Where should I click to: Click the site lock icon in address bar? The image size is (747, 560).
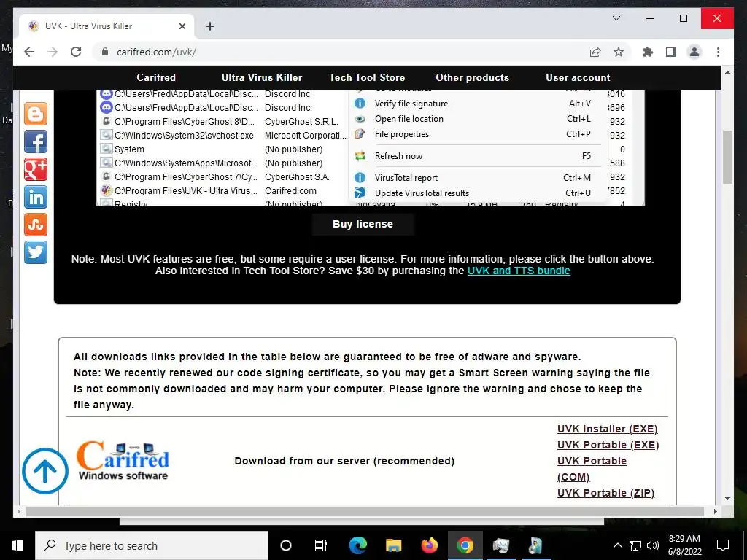(105, 52)
